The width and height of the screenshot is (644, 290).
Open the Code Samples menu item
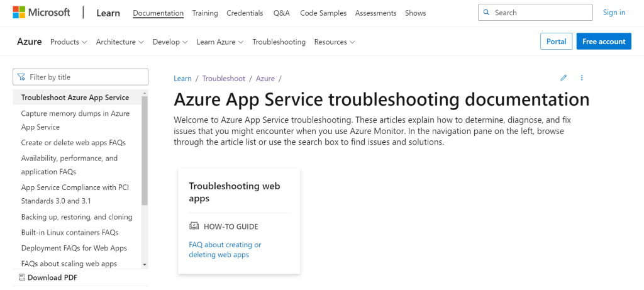(x=323, y=13)
